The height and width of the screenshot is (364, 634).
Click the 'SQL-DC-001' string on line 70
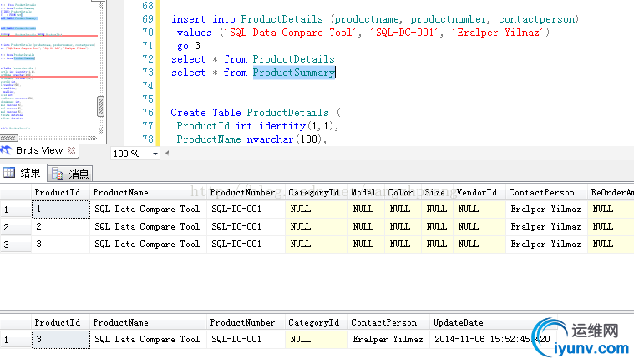click(x=405, y=33)
